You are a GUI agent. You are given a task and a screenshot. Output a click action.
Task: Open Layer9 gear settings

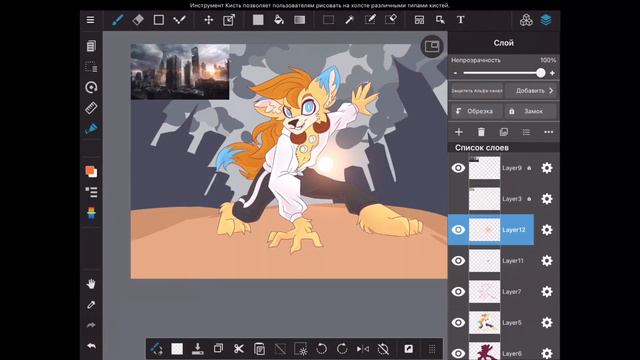point(547,168)
